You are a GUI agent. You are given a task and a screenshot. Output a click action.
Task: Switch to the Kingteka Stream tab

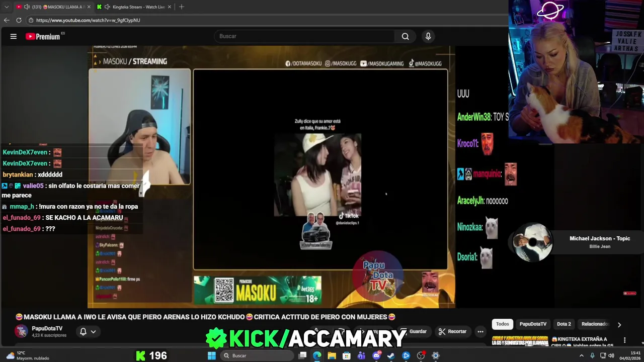click(x=135, y=7)
